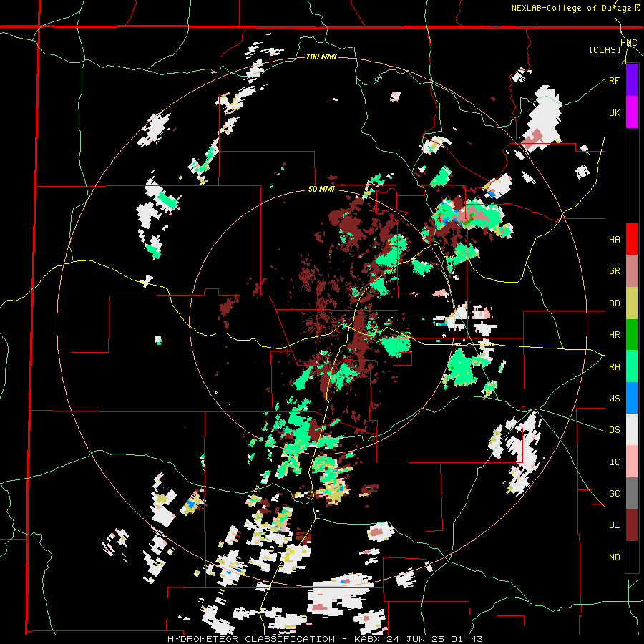Screen dimensions: 644x644
Task: Click the DS white legend swatch
Action: tap(632, 429)
